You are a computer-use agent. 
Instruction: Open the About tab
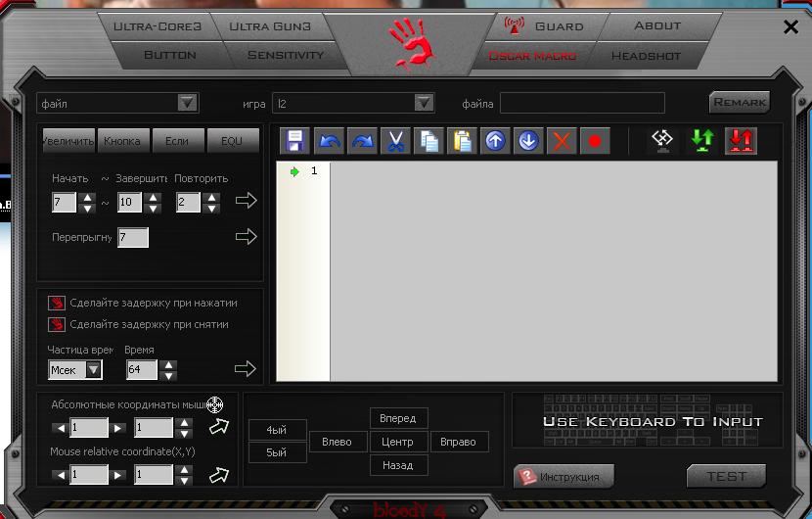pyautogui.click(x=657, y=25)
